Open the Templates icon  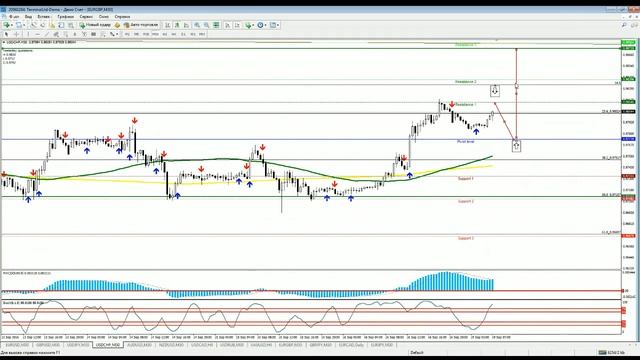273,25
